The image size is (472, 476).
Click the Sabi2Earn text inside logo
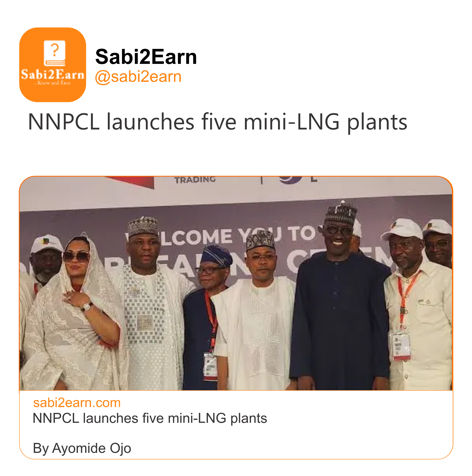pos(53,74)
